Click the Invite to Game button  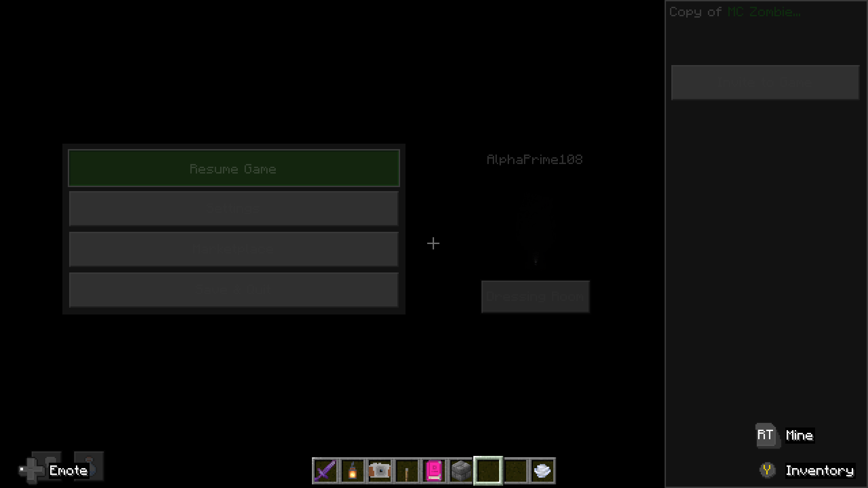pyautogui.click(x=765, y=83)
